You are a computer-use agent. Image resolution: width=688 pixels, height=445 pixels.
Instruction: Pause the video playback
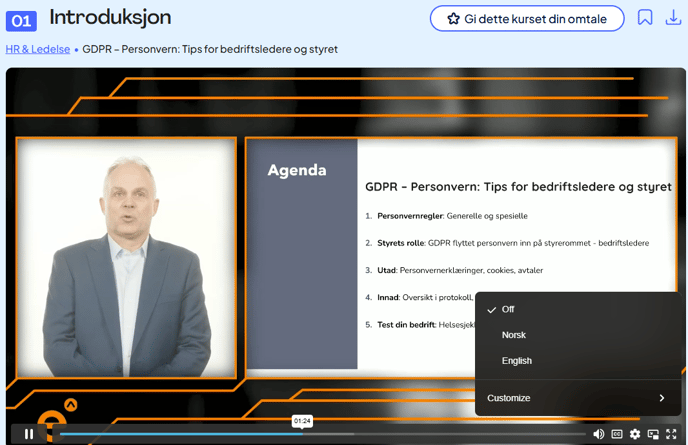[28, 434]
